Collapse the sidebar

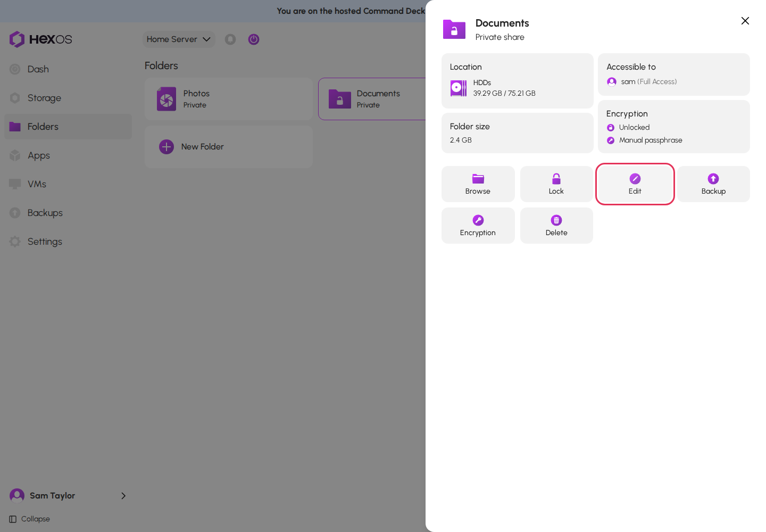30,519
